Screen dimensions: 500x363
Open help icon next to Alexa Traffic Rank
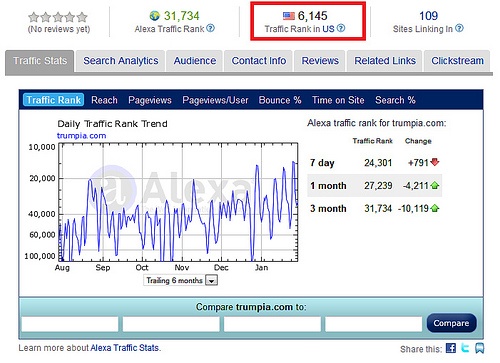click(x=210, y=28)
